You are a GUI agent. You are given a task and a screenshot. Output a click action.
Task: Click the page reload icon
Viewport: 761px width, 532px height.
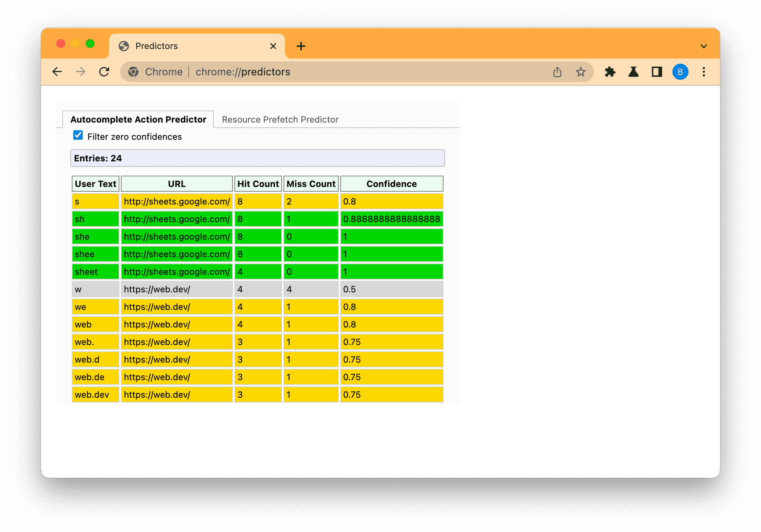coord(104,72)
